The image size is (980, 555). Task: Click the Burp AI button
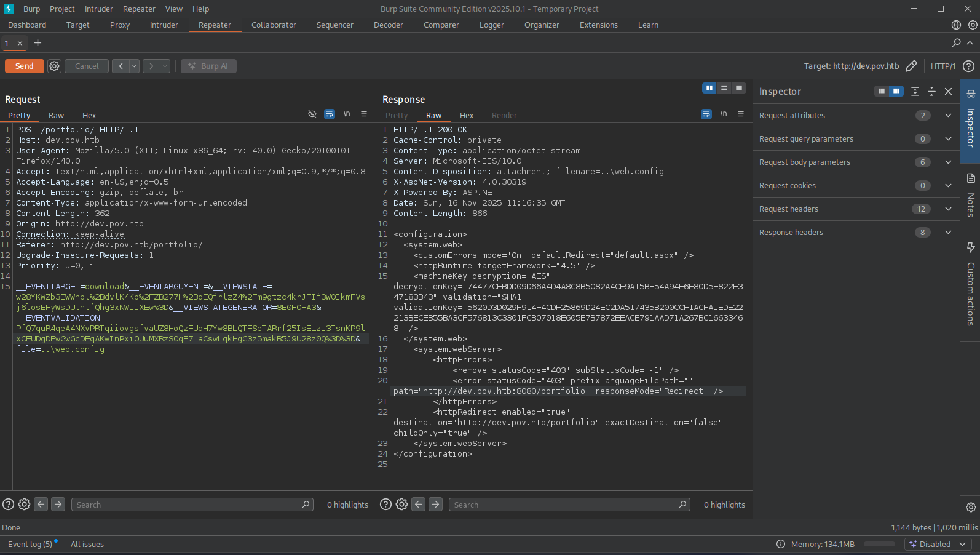pyautogui.click(x=208, y=66)
